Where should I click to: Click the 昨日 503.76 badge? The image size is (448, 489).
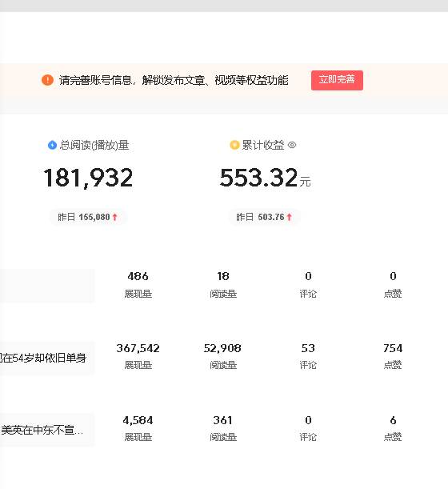click(264, 217)
